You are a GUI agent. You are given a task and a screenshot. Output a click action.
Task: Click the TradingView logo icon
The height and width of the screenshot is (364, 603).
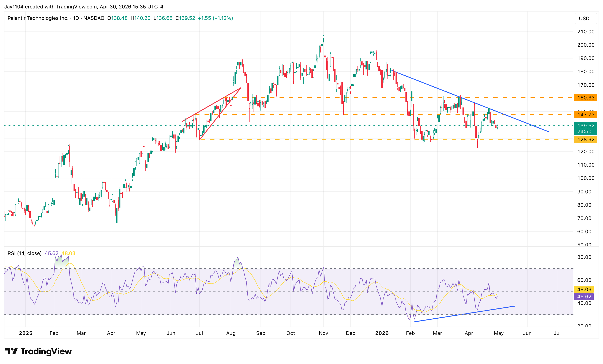pyautogui.click(x=11, y=351)
